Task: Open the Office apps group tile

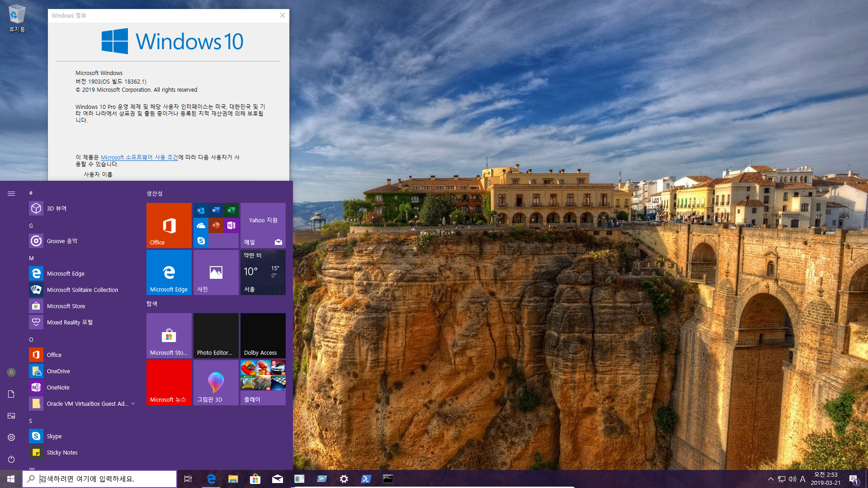Action: 216,225
